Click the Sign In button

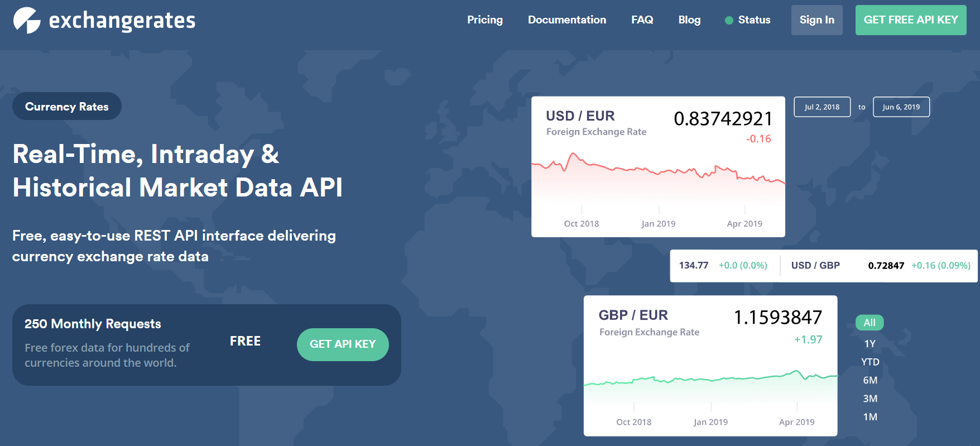pos(817,20)
